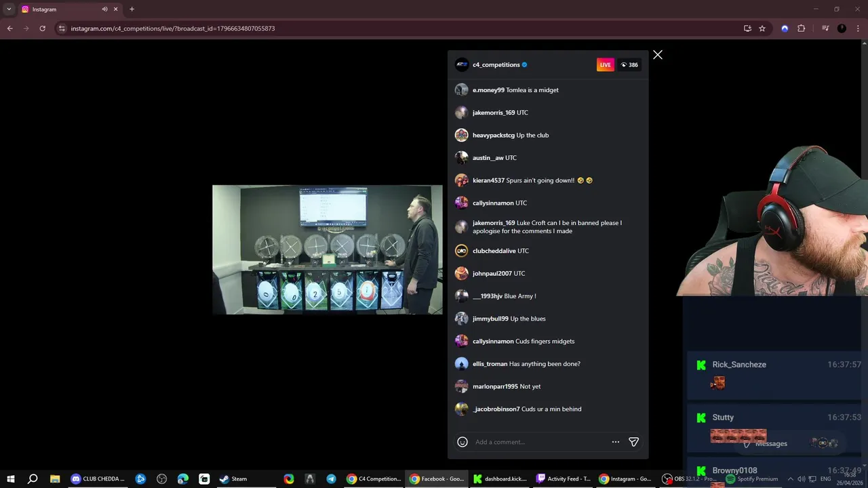Open Microsoft Edge from the taskbar

pos(183,479)
